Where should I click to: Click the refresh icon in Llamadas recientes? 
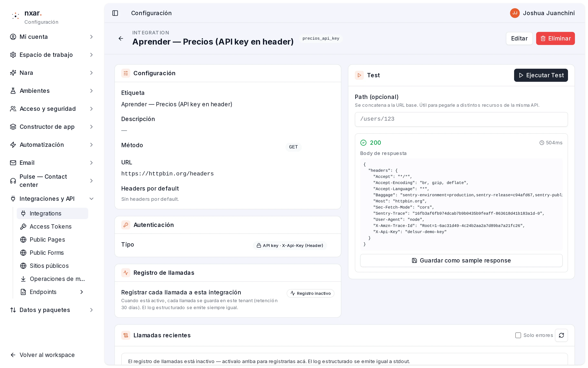click(x=561, y=335)
